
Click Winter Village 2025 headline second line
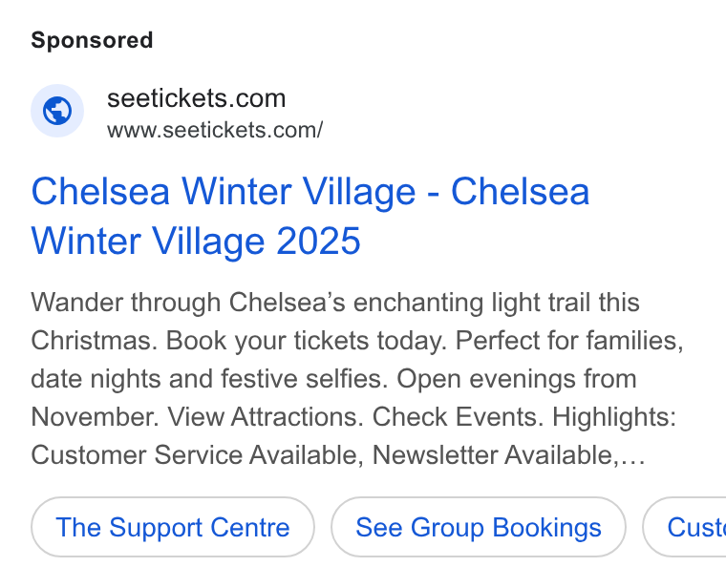[196, 241]
